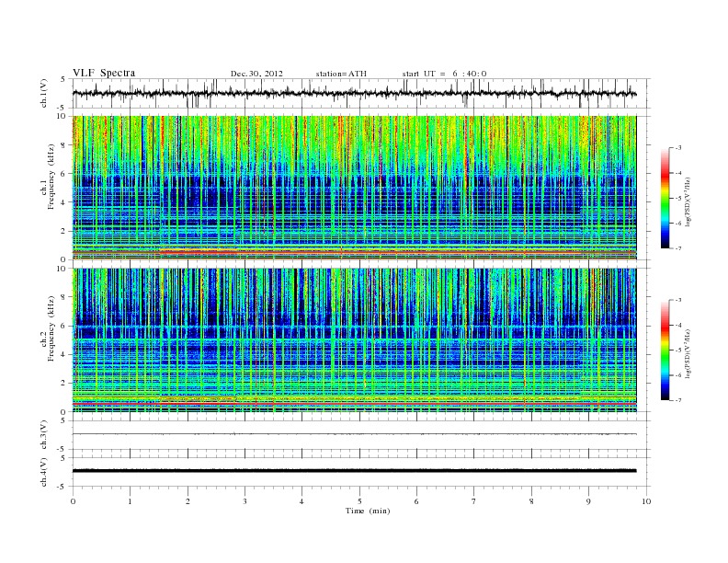Click the time axis tick label '1'

[130, 501]
